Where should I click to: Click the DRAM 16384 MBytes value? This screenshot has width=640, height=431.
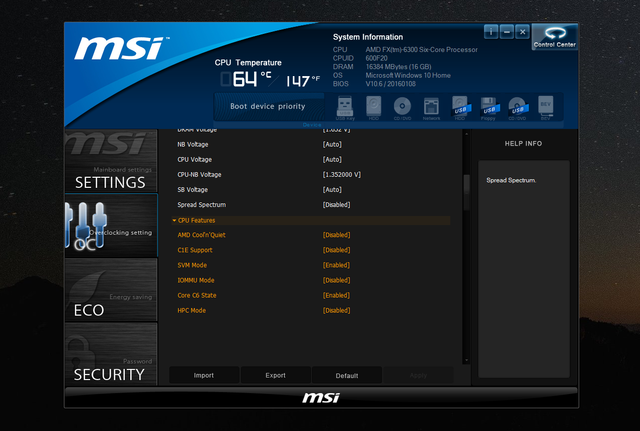coord(398,67)
